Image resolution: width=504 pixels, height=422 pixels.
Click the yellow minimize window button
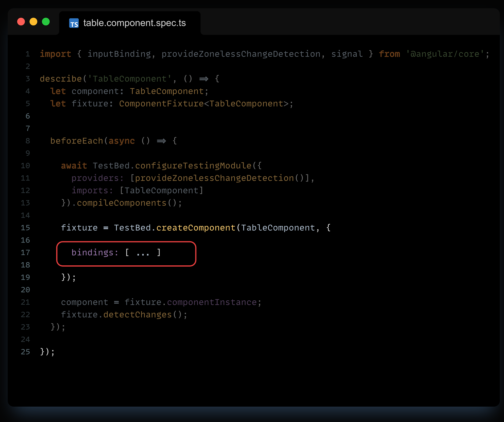(33, 22)
